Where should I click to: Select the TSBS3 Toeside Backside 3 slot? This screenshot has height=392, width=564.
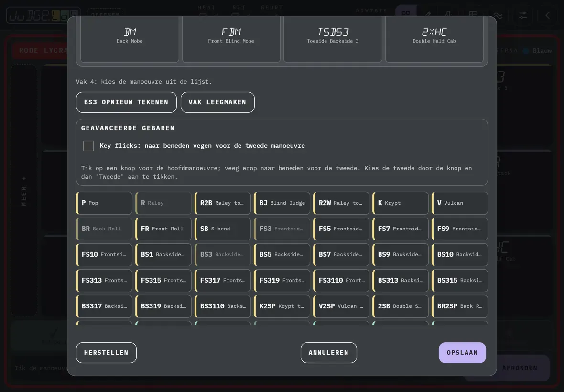[x=333, y=39]
